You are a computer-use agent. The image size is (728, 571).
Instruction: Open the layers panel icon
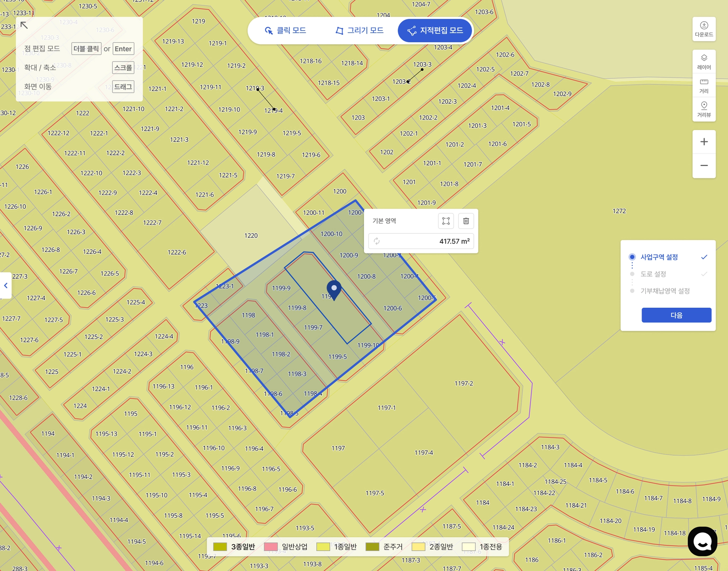[x=703, y=61]
